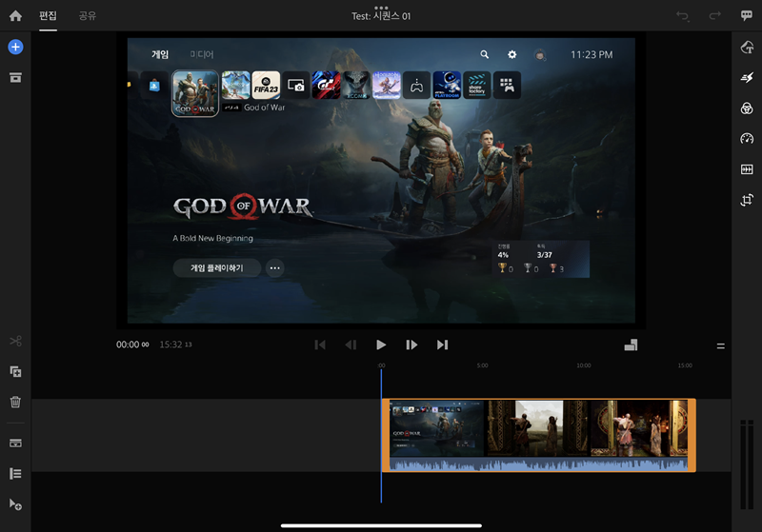This screenshot has width=762, height=532.
Task: Open the voiceover record add icon
Action: pos(15,504)
